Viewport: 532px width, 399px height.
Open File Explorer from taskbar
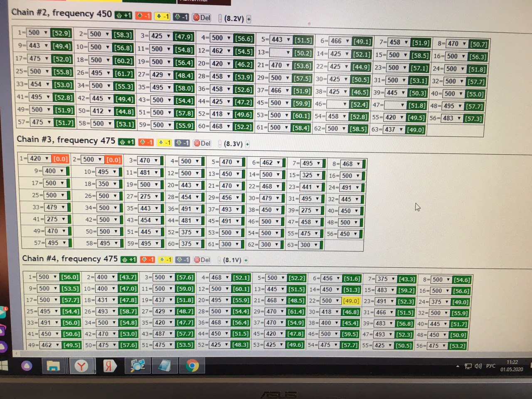[x=53, y=366]
